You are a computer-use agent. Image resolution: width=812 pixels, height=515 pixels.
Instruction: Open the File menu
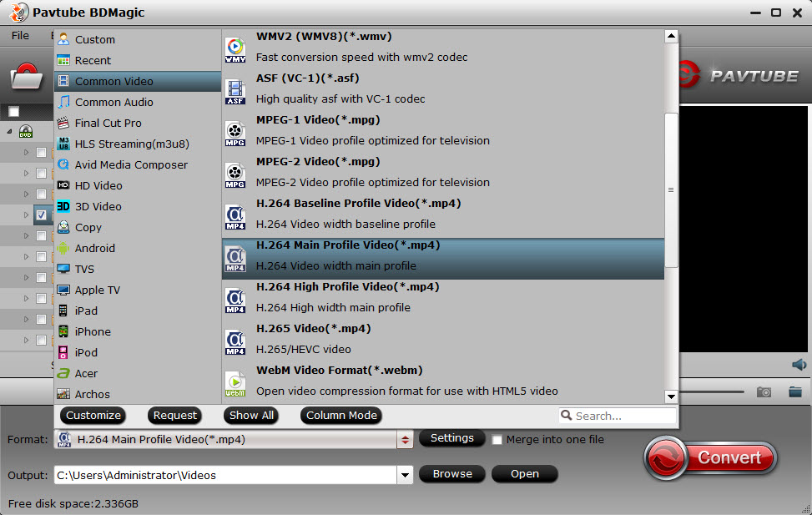pos(20,36)
